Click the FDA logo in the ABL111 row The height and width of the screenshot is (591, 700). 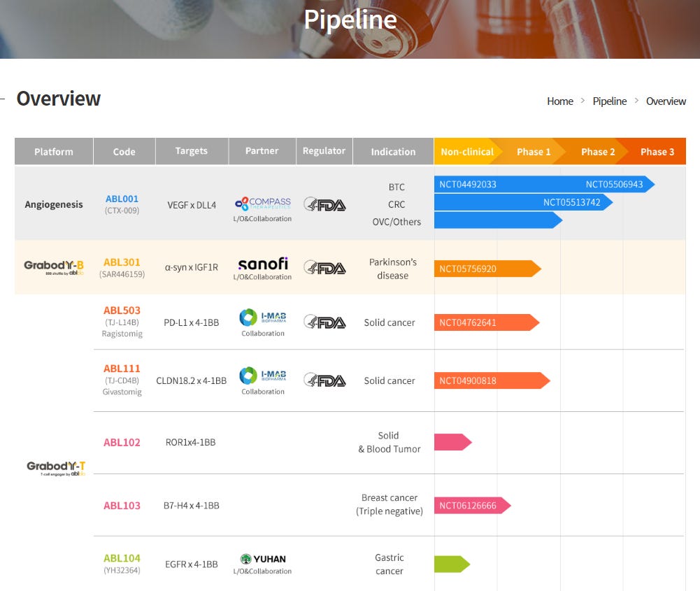pyautogui.click(x=324, y=380)
